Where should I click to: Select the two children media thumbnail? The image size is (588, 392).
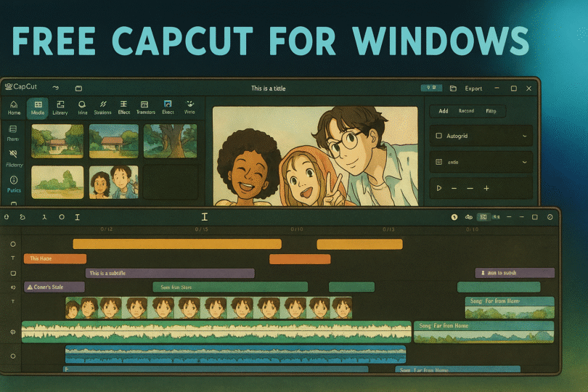(x=114, y=182)
